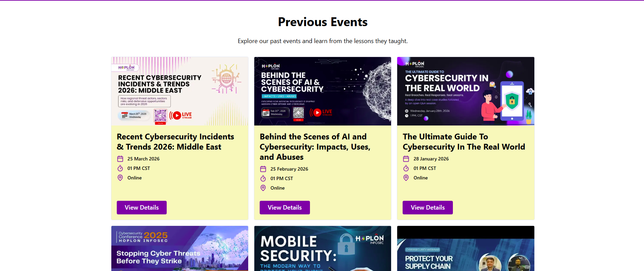Click location pin icon on Middle East card
The height and width of the screenshot is (271, 644).
[120, 178]
